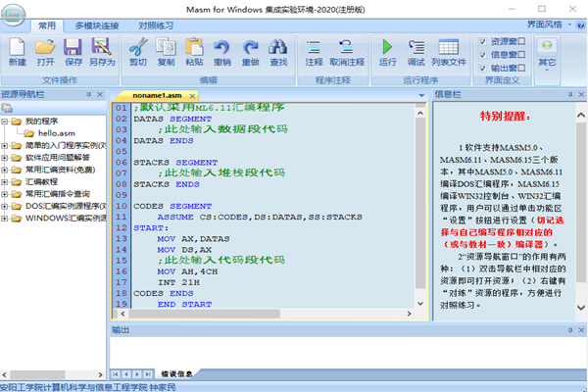This screenshot has height=392, width=588.
Task: Open the editor tab list dropdown arrow
Action: pos(421,96)
